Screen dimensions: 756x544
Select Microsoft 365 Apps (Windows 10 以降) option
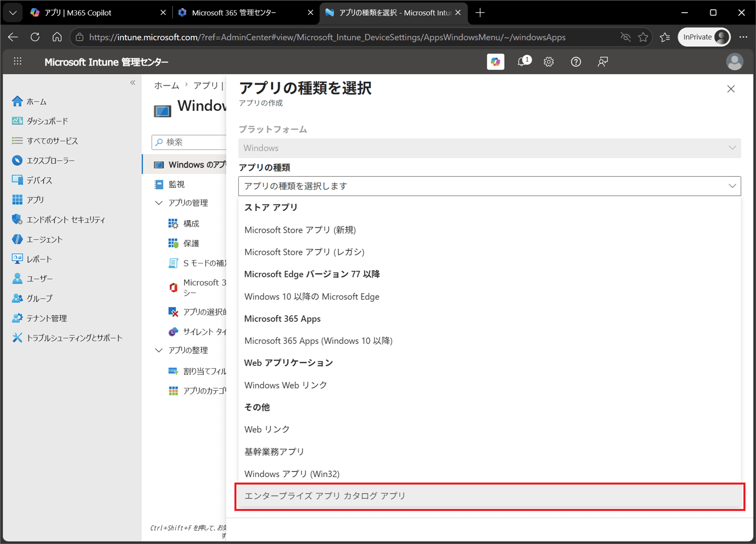(489, 341)
